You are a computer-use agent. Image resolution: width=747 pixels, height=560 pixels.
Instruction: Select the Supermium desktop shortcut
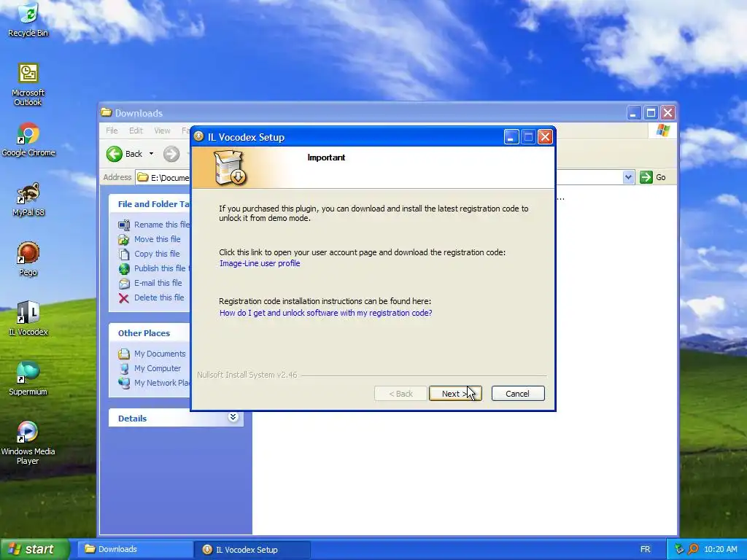point(28,379)
